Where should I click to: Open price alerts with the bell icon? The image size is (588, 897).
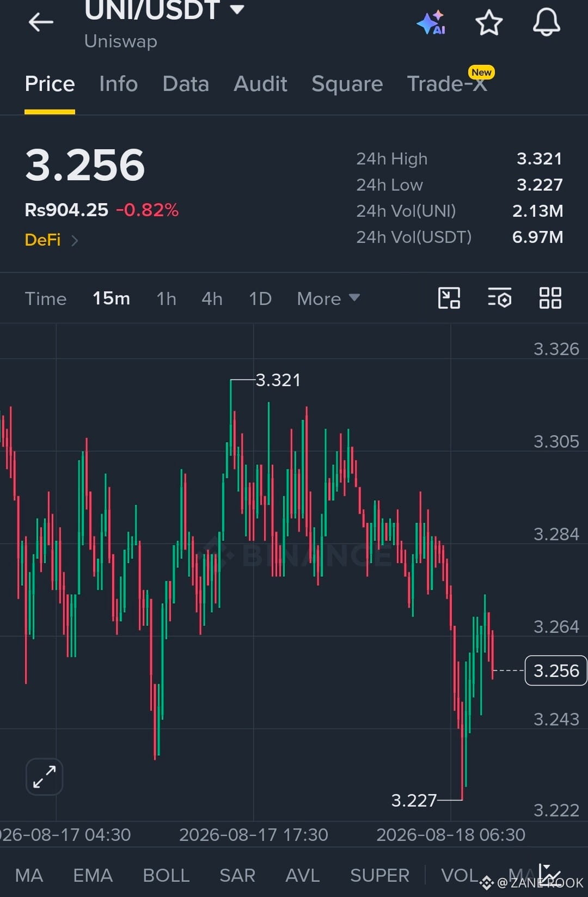(546, 22)
